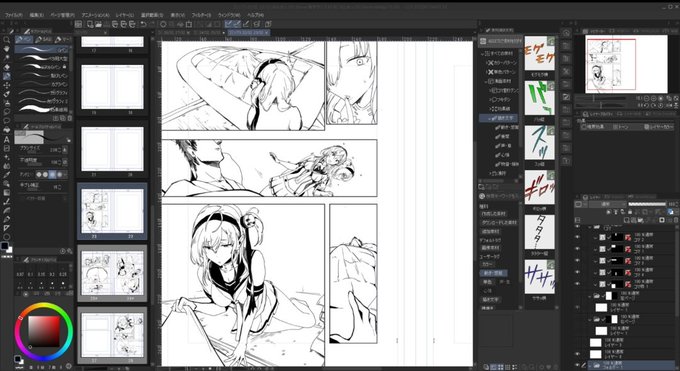Screen dimensions: 680x371
Task: Collapse the 左ページ layer folder
Action: [x=590, y=296]
